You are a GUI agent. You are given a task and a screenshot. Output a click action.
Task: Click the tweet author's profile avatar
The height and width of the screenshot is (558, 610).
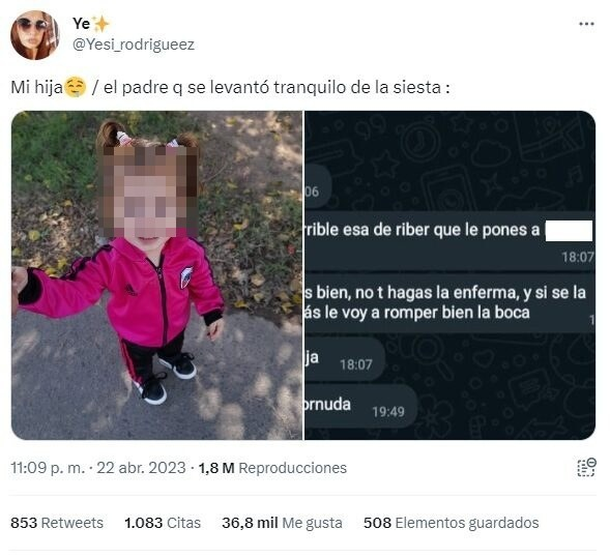pyautogui.click(x=35, y=35)
